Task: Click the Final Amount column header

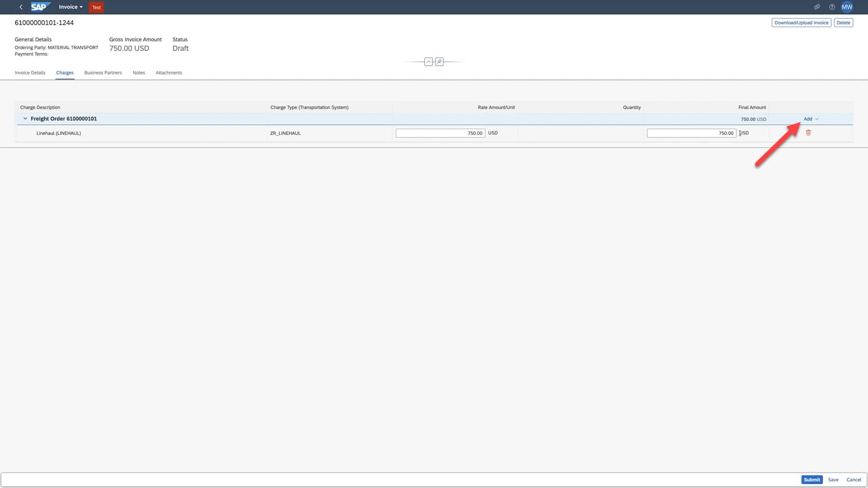Action: (x=752, y=108)
